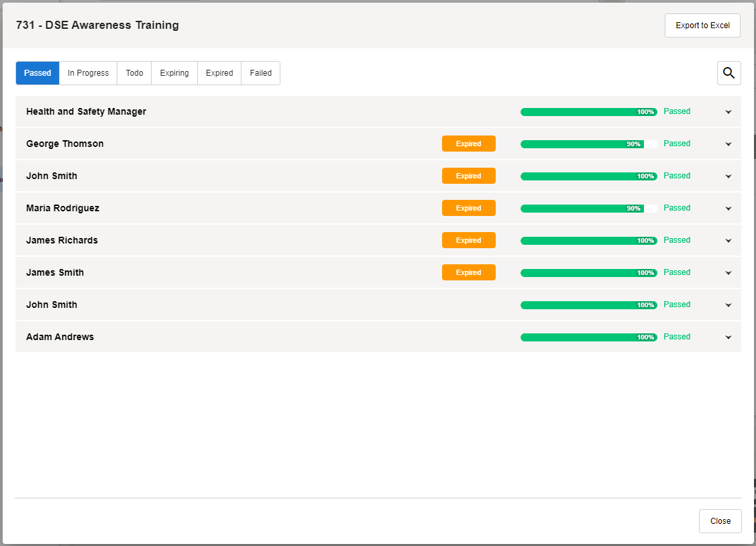The height and width of the screenshot is (546, 756).
Task: Click the Passed status in James Smith's row
Action: [x=676, y=272]
